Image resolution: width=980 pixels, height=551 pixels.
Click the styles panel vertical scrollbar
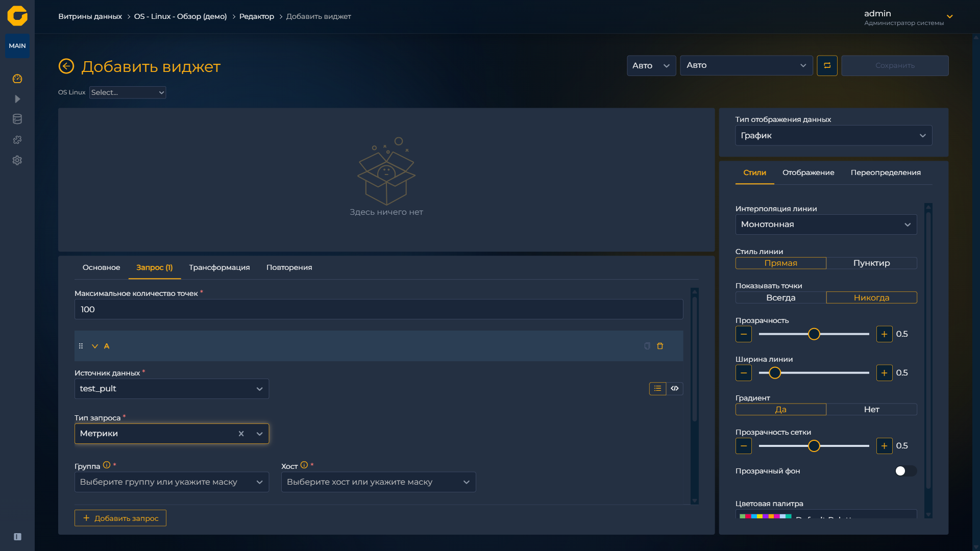tap(928, 350)
